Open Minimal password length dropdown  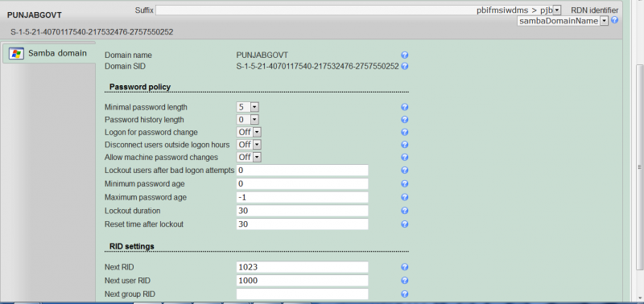248,107
